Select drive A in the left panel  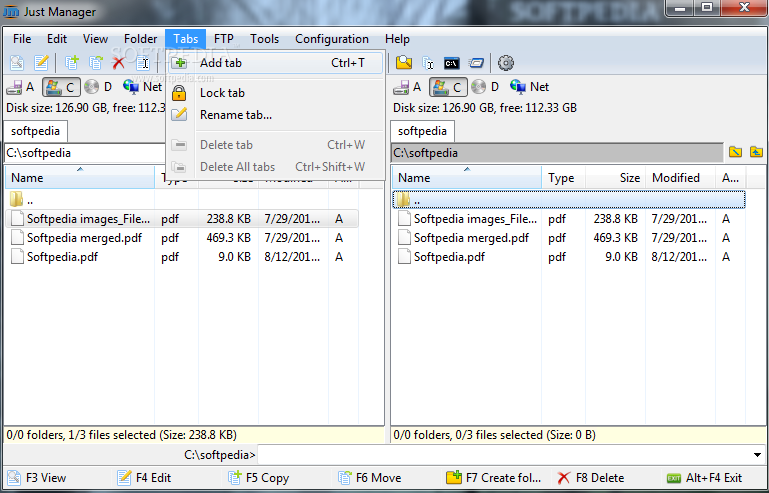(21, 87)
